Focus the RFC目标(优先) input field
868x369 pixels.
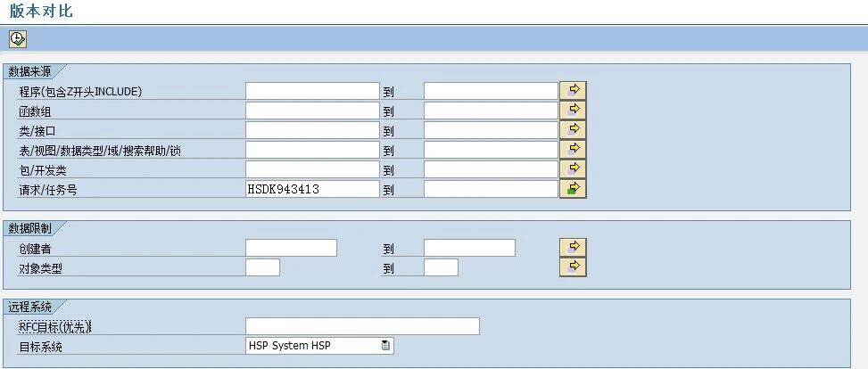click(362, 326)
